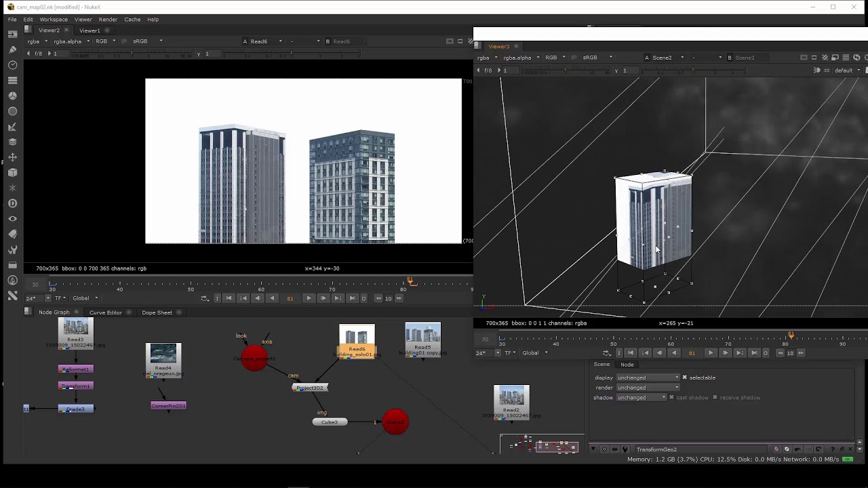Toggle the selectable checkbox
Viewport: 868px width, 488px height.
[684, 378]
